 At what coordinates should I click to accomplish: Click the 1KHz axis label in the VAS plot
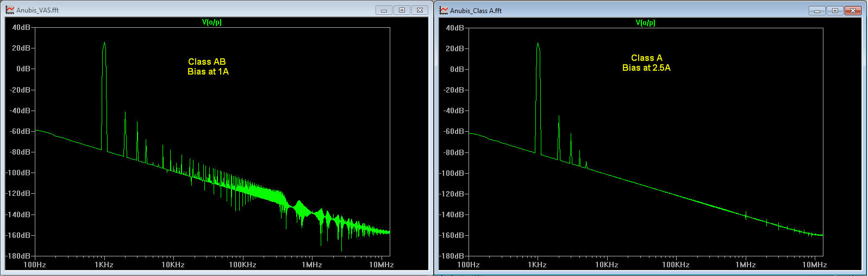pyautogui.click(x=104, y=265)
